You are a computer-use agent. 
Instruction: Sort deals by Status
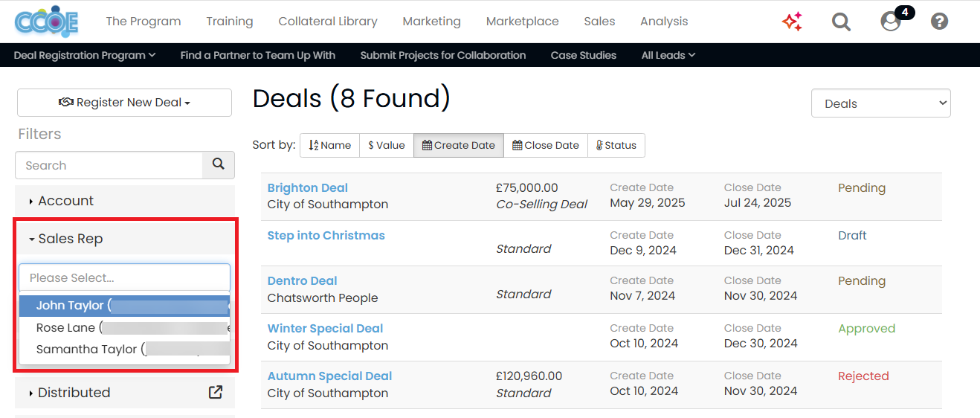(616, 145)
